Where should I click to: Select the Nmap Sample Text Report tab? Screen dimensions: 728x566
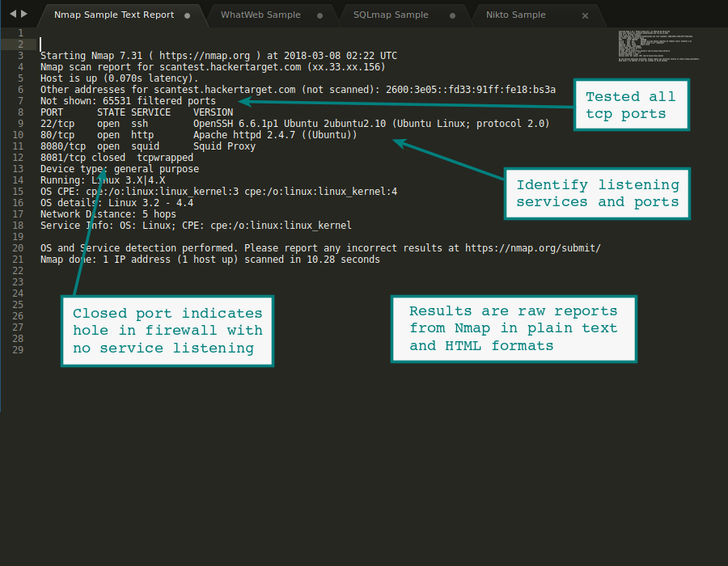coord(113,14)
